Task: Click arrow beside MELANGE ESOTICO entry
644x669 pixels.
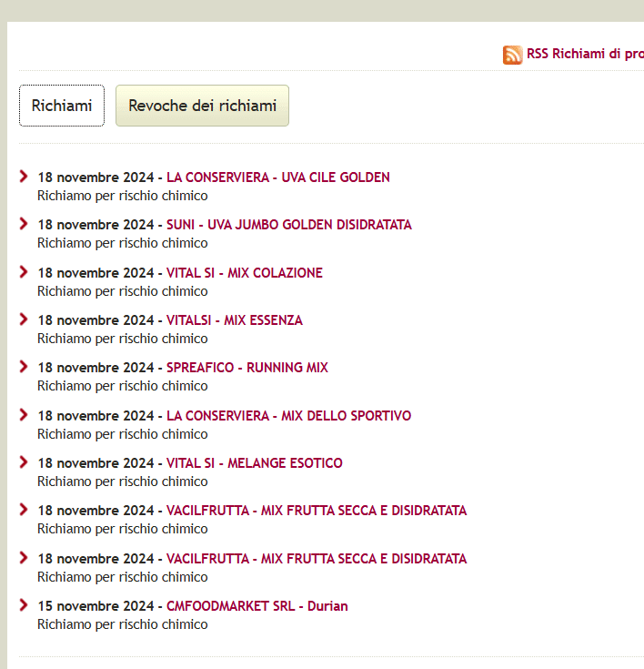Action: click(x=24, y=462)
